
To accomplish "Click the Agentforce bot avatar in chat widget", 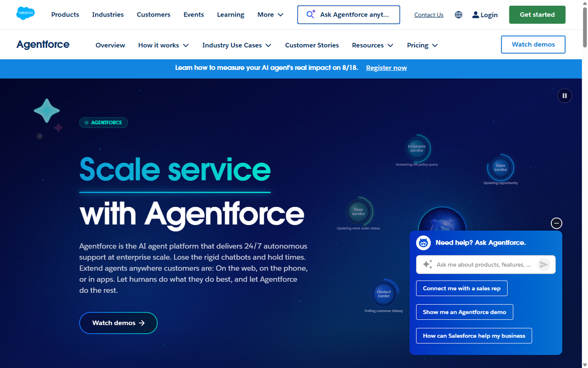I will [x=423, y=242].
